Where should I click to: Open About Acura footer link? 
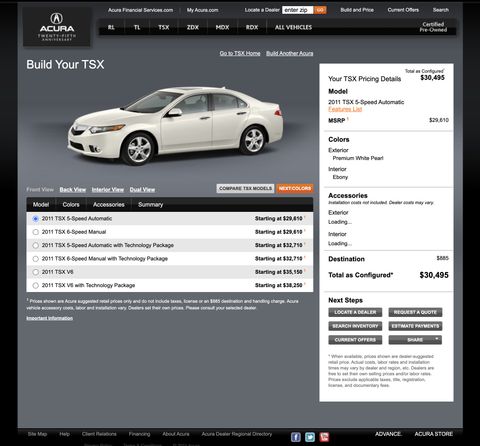pos(176,434)
